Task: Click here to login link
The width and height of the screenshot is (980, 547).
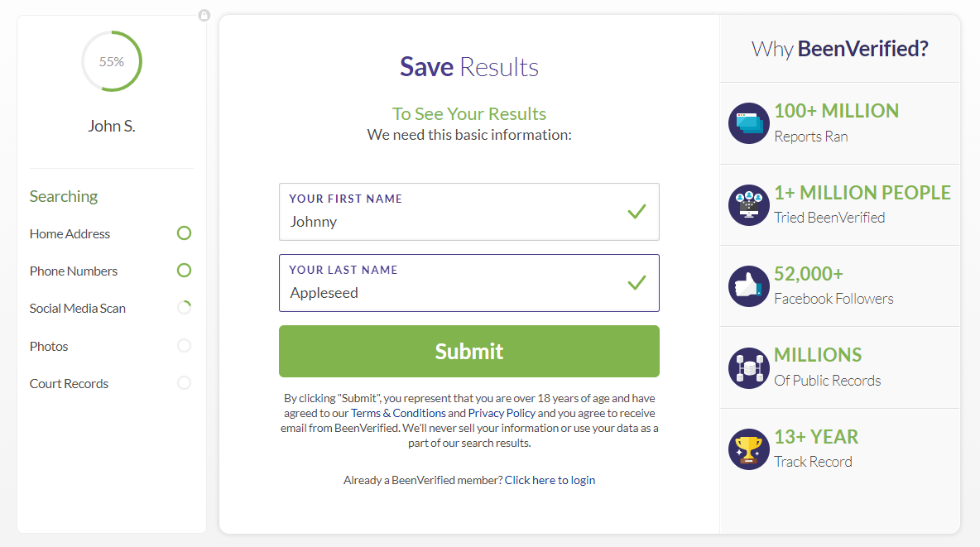Action: pos(550,480)
